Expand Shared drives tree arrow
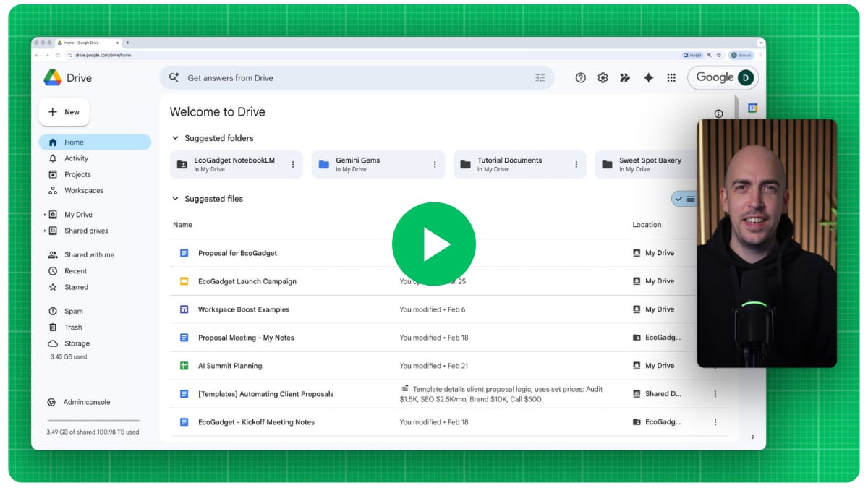 [45, 231]
